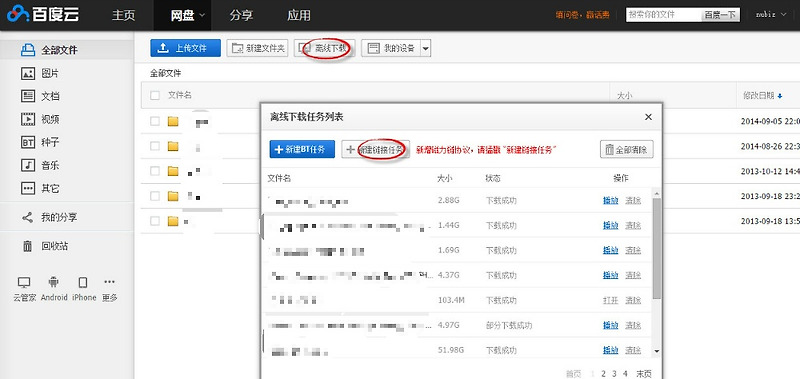Sort files by the 大小 column header
The height and width of the screenshot is (379, 800).
[x=625, y=96]
